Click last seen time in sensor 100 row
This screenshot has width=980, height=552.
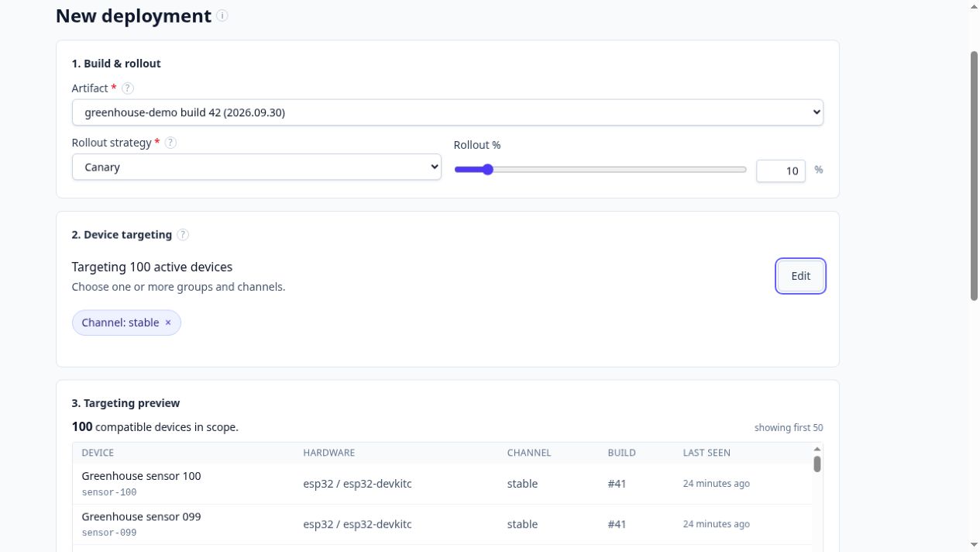[716, 484]
